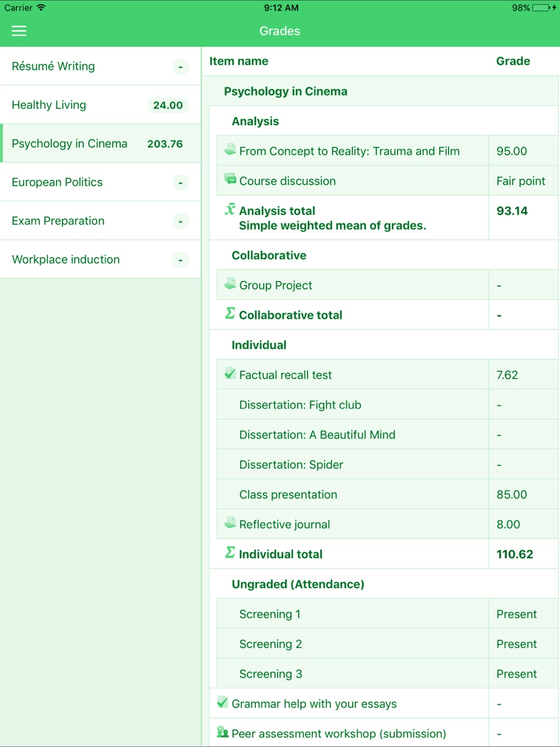Tap the 7.62 grade value
Screen dimensions: 560x747
coord(507,375)
